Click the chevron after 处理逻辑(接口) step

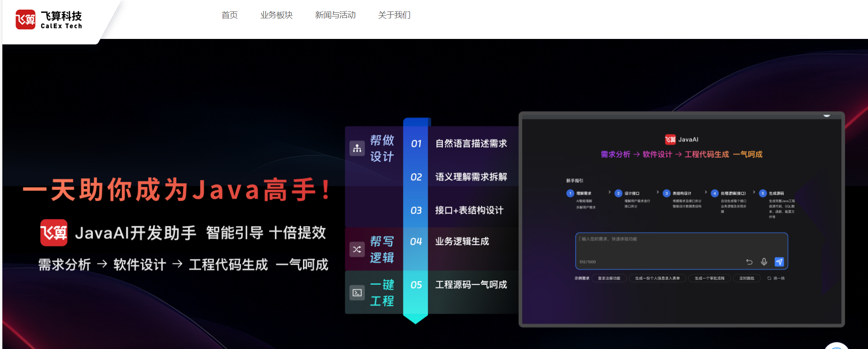click(754, 192)
